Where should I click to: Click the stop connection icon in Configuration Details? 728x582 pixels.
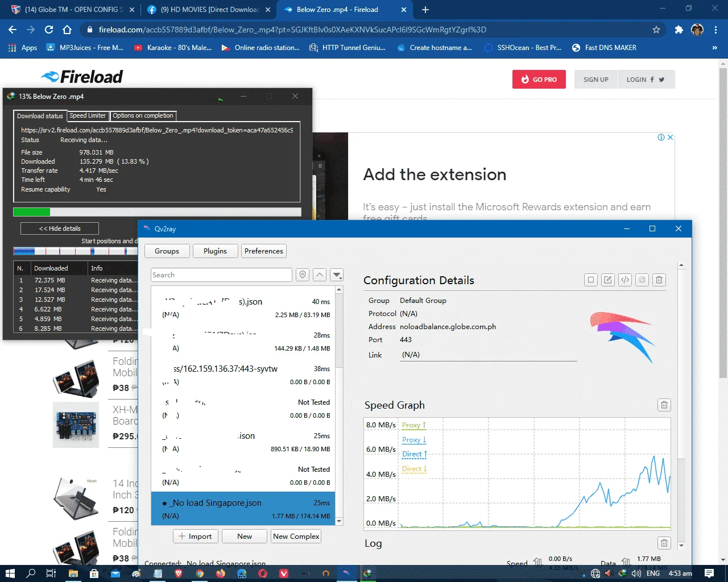coord(591,280)
